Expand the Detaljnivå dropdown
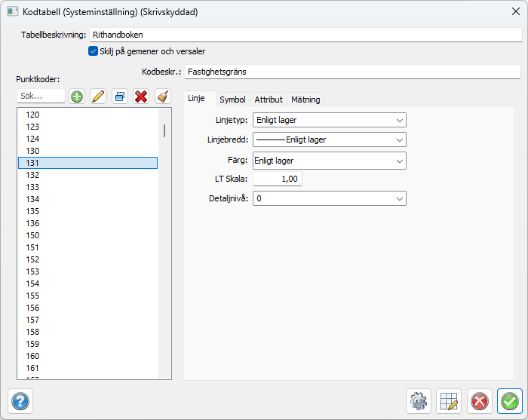 pyautogui.click(x=329, y=198)
